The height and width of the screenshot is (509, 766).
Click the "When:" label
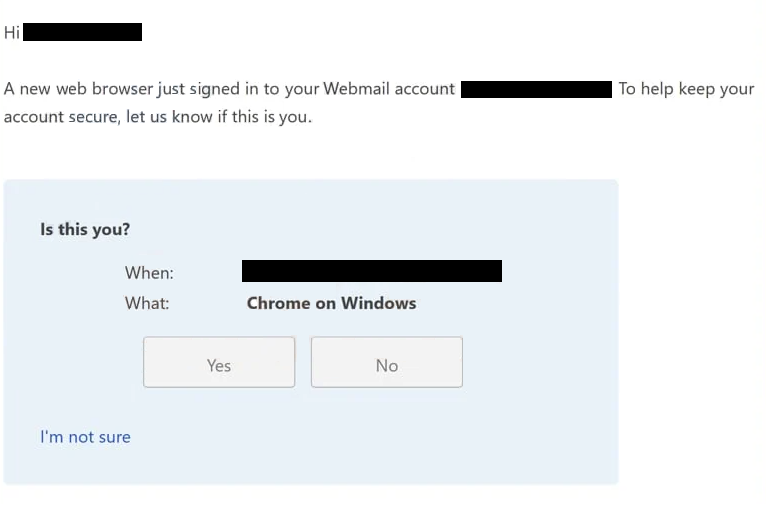tap(149, 273)
